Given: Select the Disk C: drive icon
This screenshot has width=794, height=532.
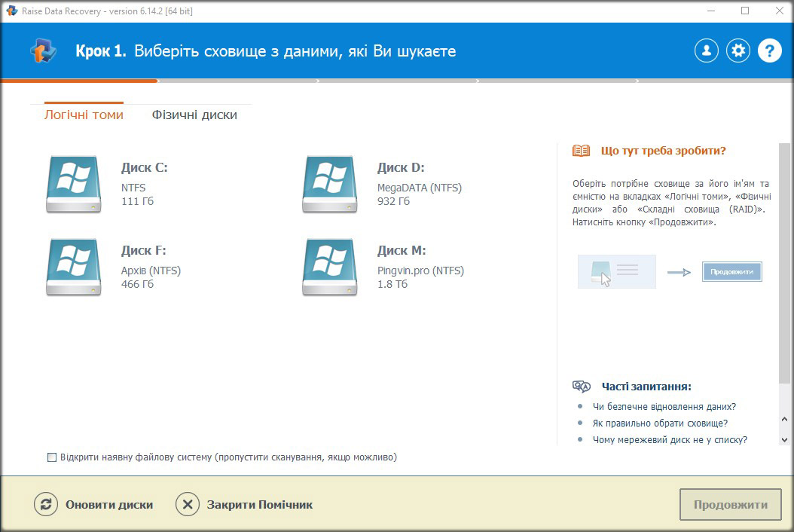Looking at the screenshot, I should [x=73, y=184].
